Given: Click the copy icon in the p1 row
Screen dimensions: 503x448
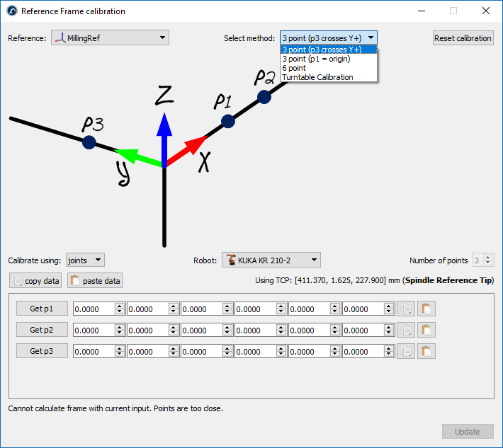Looking at the screenshot, I should pyautogui.click(x=406, y=309).
